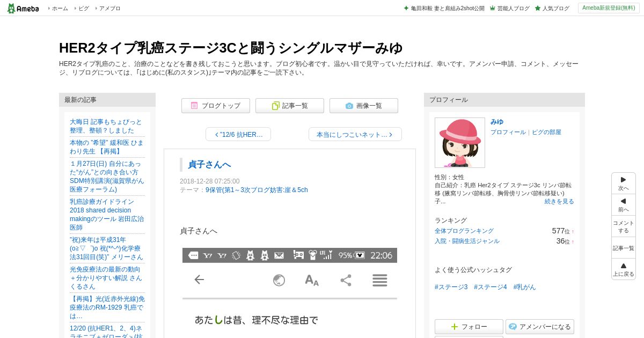The image size is (644, 338).
Task: Open article title 貞子さんへ
Action: point(209,164)
